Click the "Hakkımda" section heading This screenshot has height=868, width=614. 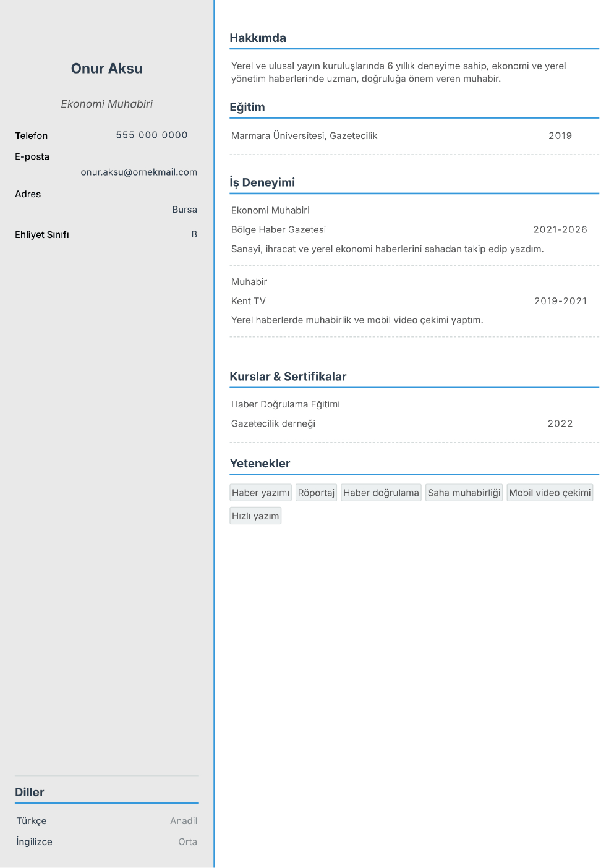coord(258,38)
